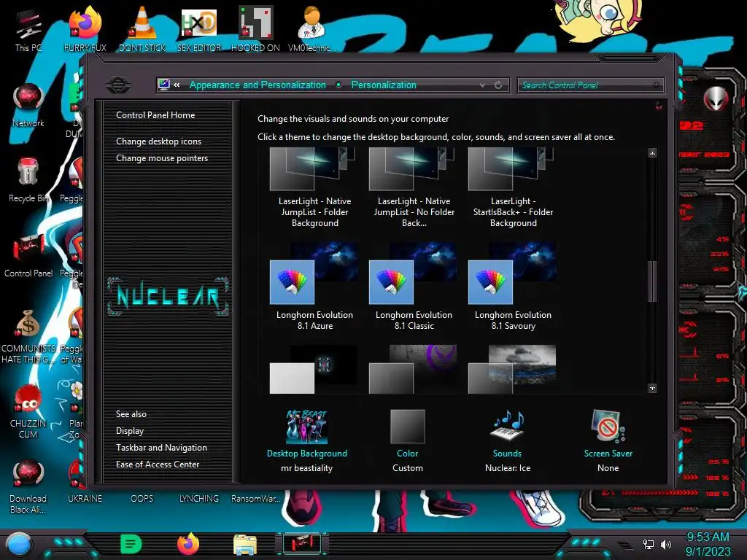Select LaserLight StartIsBack+ Folder Background theme
This screenshot has width=747, height=560.
click(x=513, y=188)
